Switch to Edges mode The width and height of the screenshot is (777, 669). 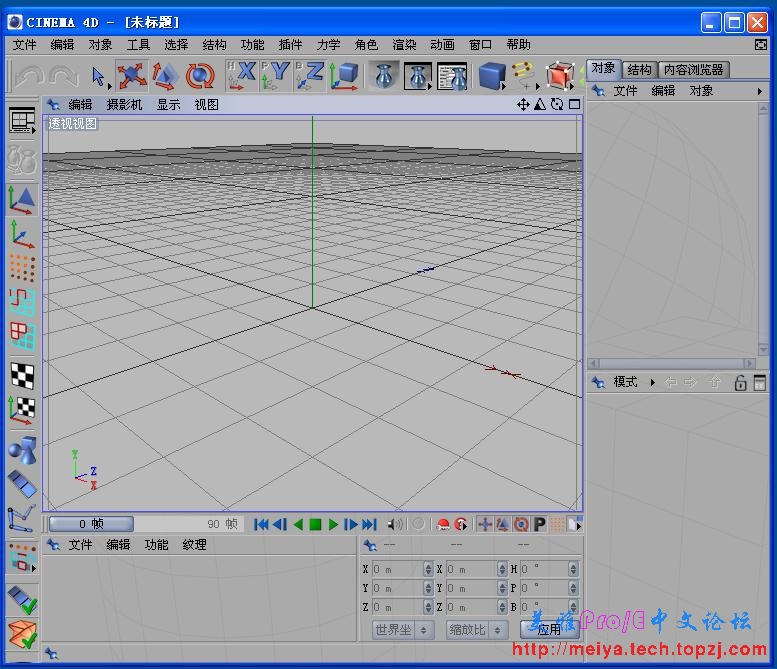[22, 302]
